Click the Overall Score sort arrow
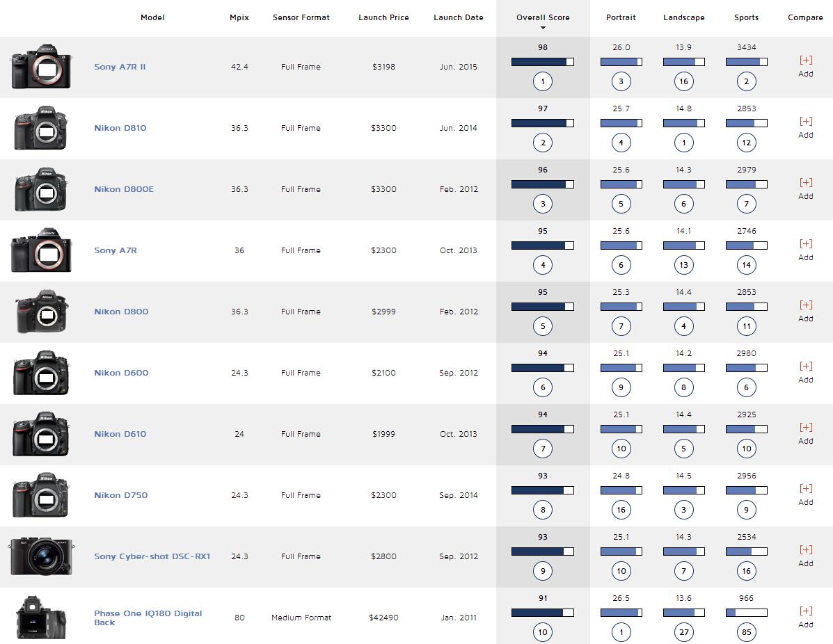Image resolution: width=833 pixels, height=644 pixels. tap(543, 28)
